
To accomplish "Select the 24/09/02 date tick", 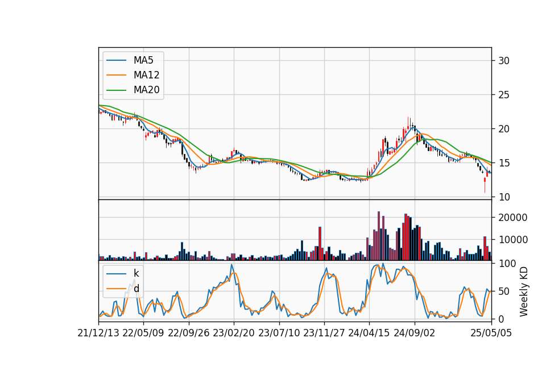I will tap(415, 333).
